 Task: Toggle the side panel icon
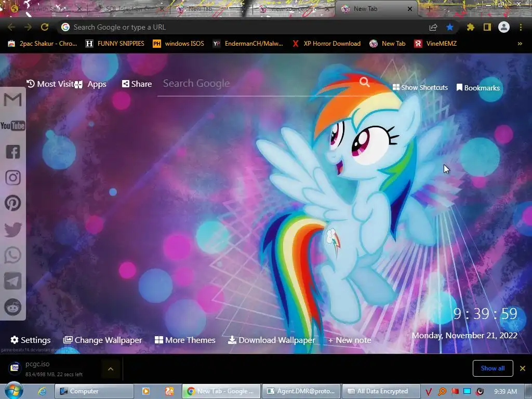pyautogui.click(x=487, y=27)
